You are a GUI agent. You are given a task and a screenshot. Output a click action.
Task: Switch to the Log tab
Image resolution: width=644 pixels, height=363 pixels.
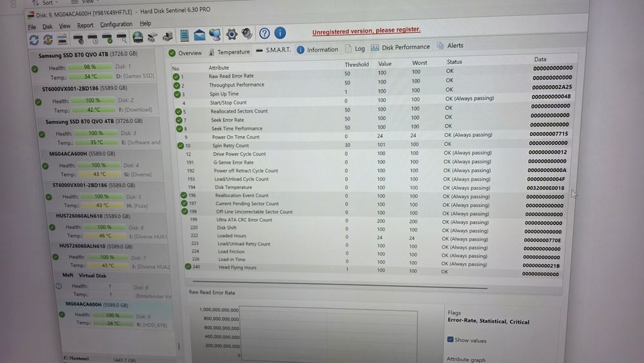(x=355, y=48)
